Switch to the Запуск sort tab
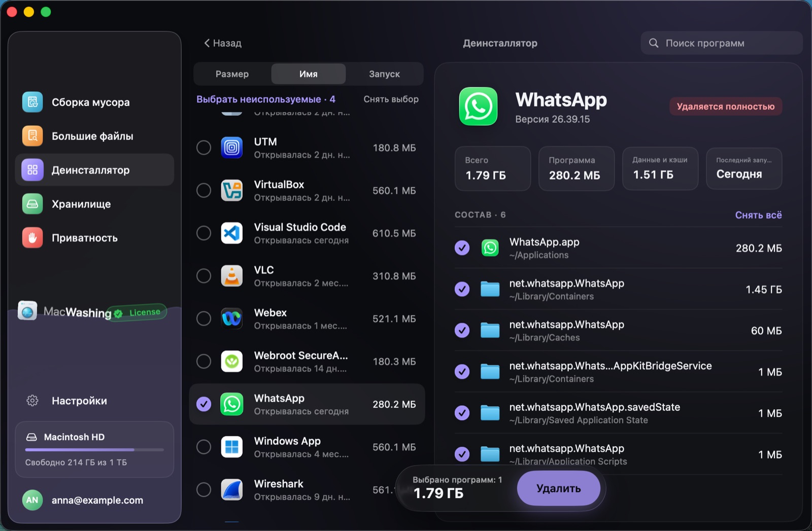 pos(384,74)
